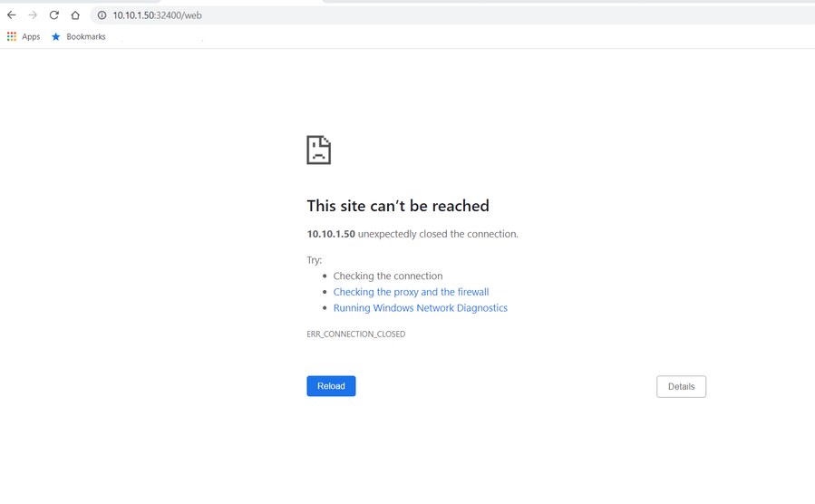Click the sad page error icon

(x=318, y=150)
